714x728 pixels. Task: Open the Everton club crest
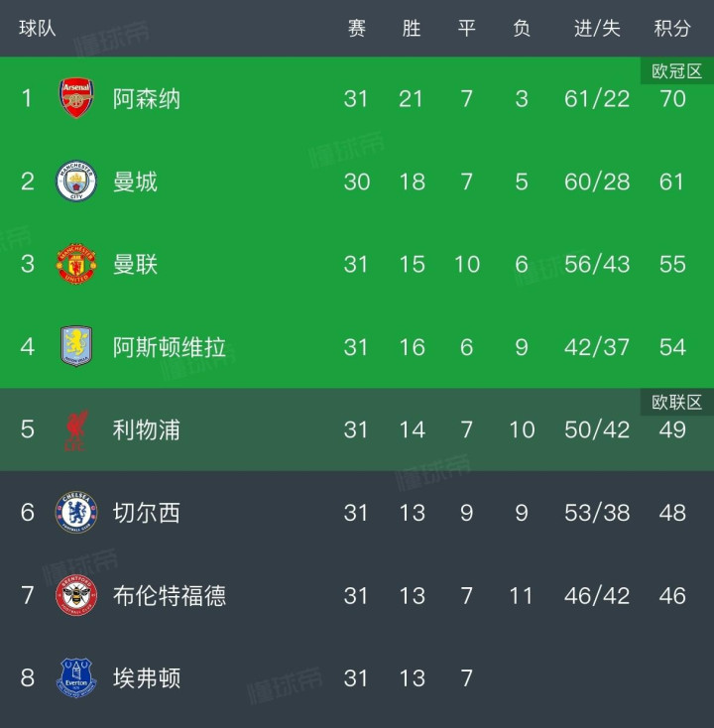click(x=76, y=678)
